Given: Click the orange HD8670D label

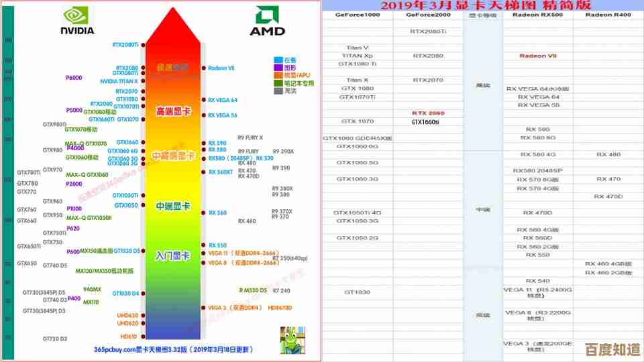Looking at the screenshot, I should click(280, 308).
